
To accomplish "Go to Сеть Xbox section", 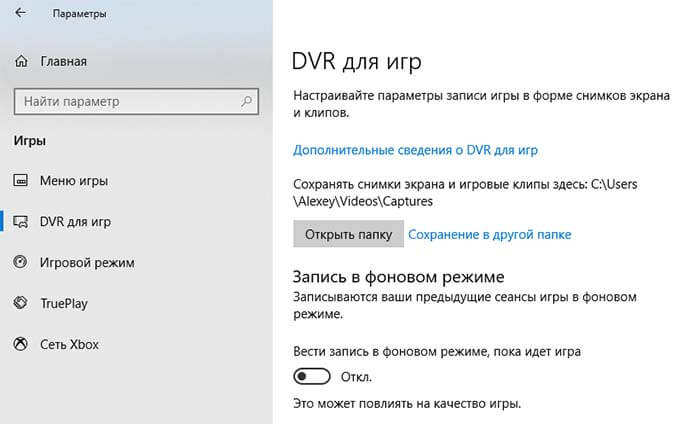I will coord(69,345).
